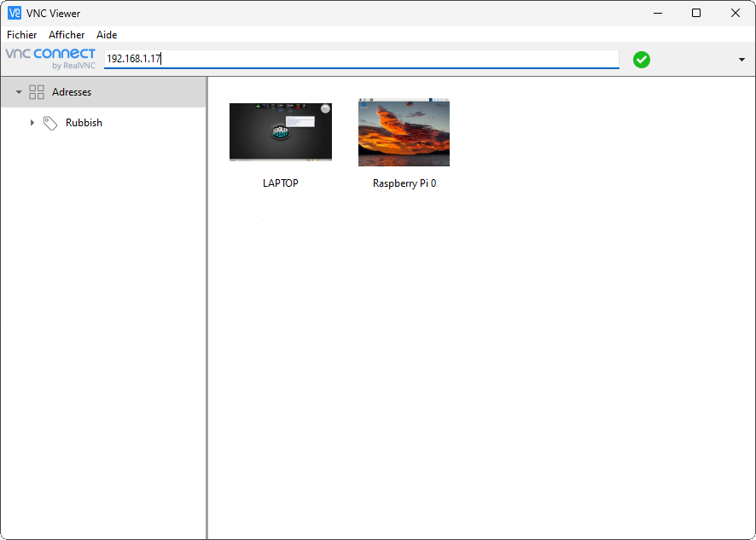The height and width of the screenshot is (540, 756).
Task: Click the VNC Connect logo
Action: (49, 58)
